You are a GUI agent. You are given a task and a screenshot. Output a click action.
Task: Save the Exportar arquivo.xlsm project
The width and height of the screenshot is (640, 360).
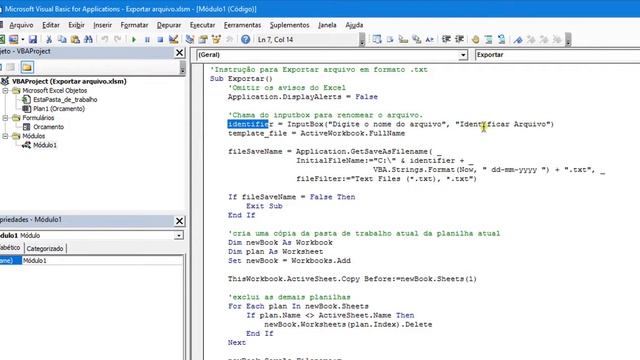pos(33,40)
